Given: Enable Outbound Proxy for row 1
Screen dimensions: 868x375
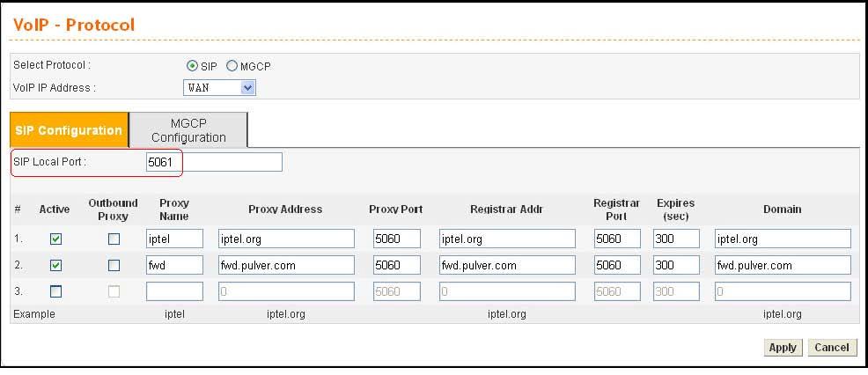Looking at the screenshot, I should click(114, 239).
